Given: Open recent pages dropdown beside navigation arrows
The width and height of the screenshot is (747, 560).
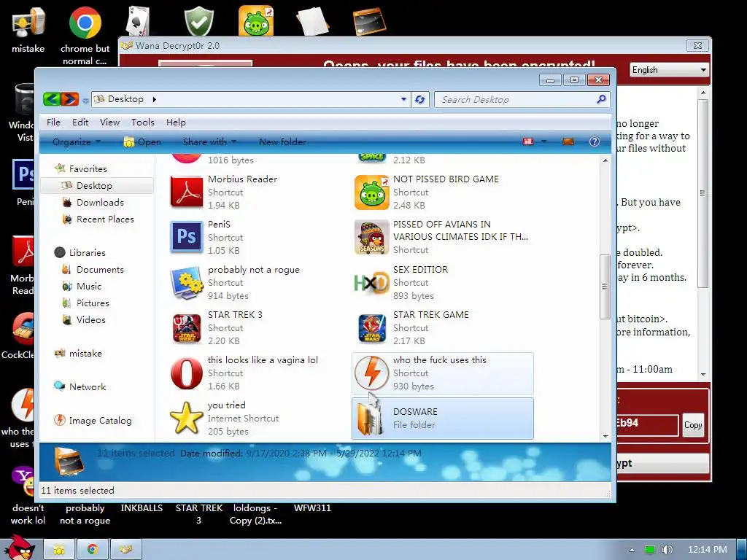Looking at the screenshot, I should (85, 101).
